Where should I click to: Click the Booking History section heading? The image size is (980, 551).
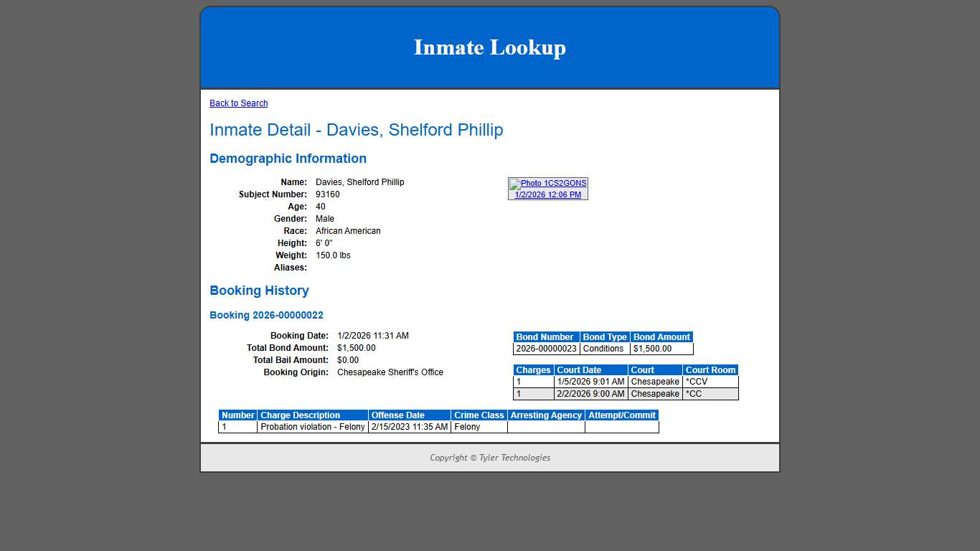(x=259, y=291)
